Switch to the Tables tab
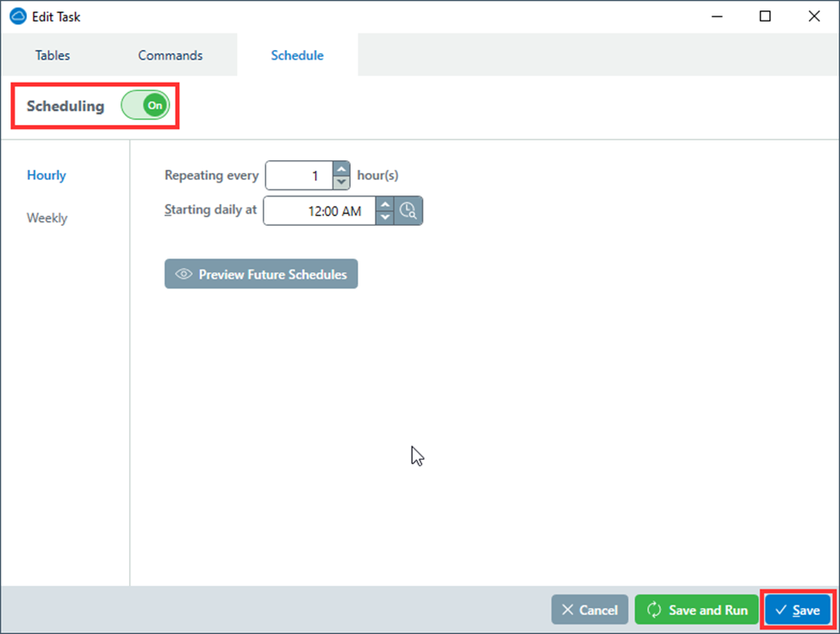Image resolution: width=840 pixels, height=634 pixels. tap(53, 54)
